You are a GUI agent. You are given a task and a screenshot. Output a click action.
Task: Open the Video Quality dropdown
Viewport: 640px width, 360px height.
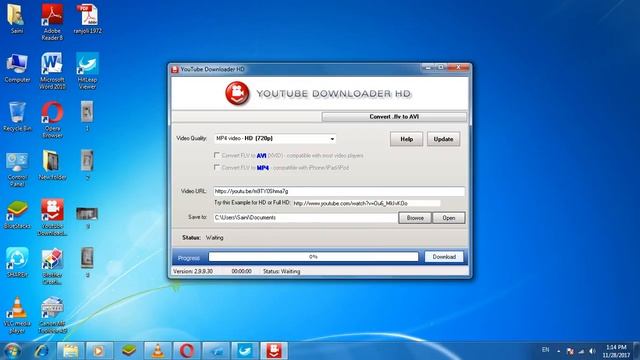(x=275, y=138)
